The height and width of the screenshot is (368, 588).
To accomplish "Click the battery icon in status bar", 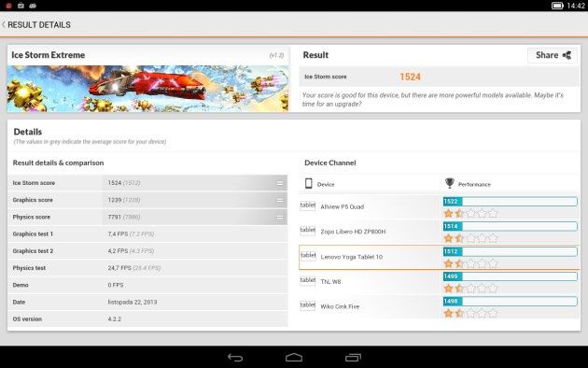I will point(557,6).
